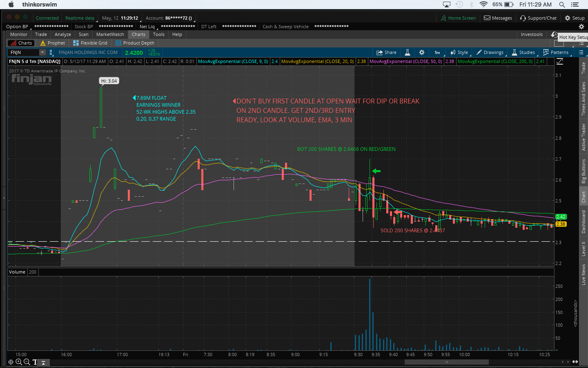Open the Setup menu

[575, 18]
